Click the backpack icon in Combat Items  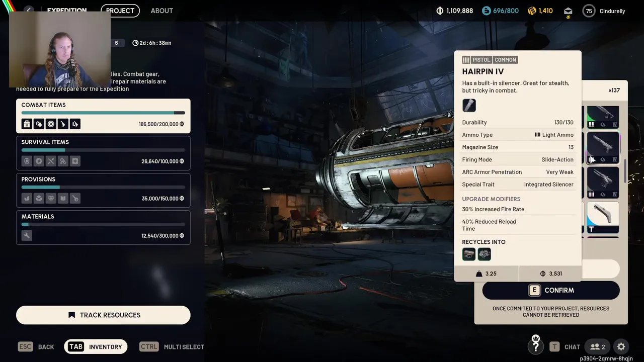coord(27,124)
